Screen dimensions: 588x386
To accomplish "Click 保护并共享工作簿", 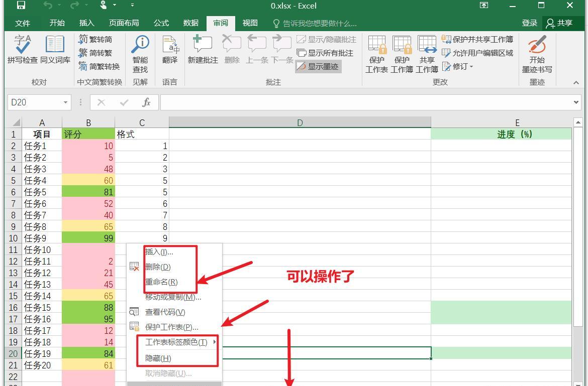I will (x=477, y=39).
